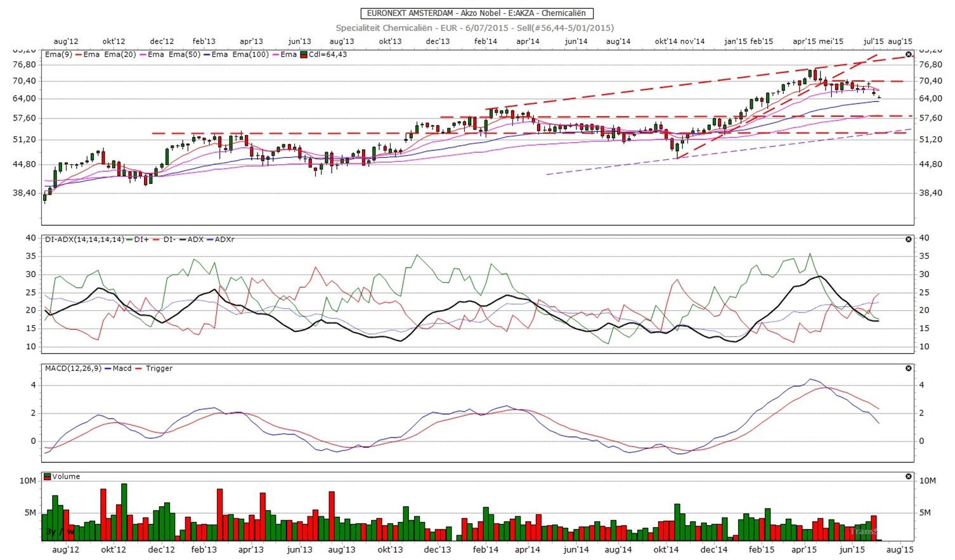Image resolution: width=955 pixels, height=560 pixels.
Task: Close the MACD indicator panel with its circled X icon
Action: tap(908, 368)
